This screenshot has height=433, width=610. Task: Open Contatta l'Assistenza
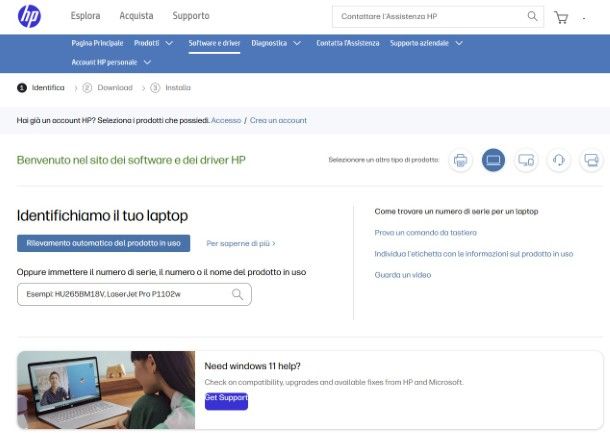click(x=347, y=43)
